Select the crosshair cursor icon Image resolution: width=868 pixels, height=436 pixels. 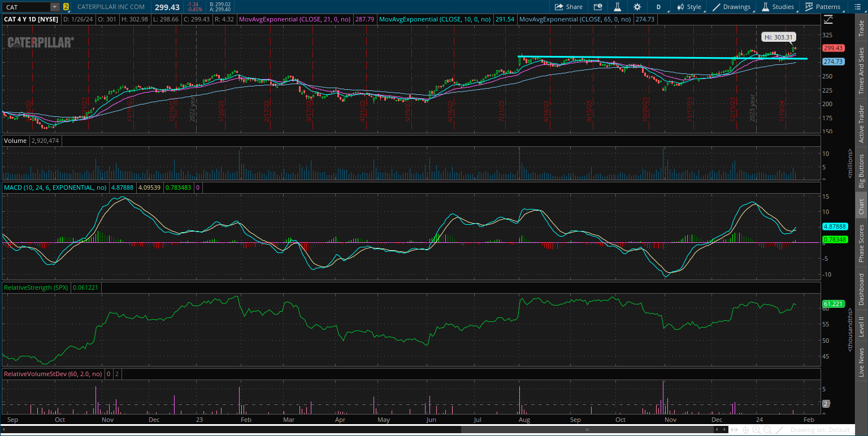(x=746, y=430)
